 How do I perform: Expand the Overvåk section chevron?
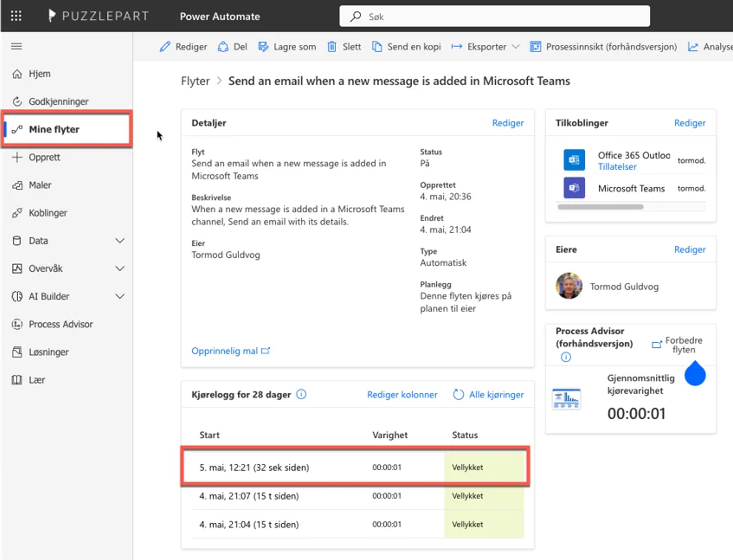click(x=120, y=268)
